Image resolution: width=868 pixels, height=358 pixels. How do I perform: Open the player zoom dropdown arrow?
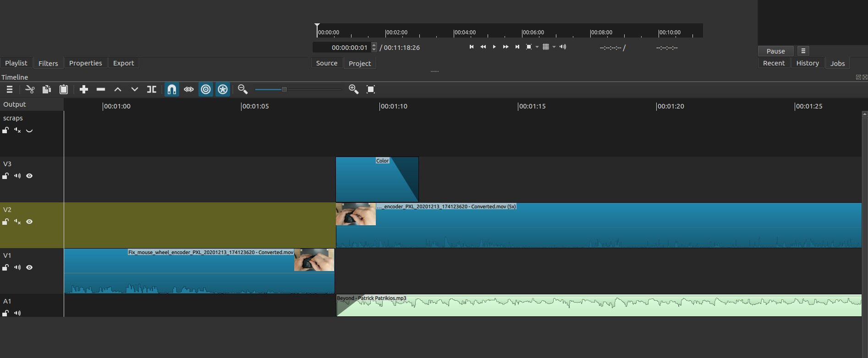tap(537, 47)
